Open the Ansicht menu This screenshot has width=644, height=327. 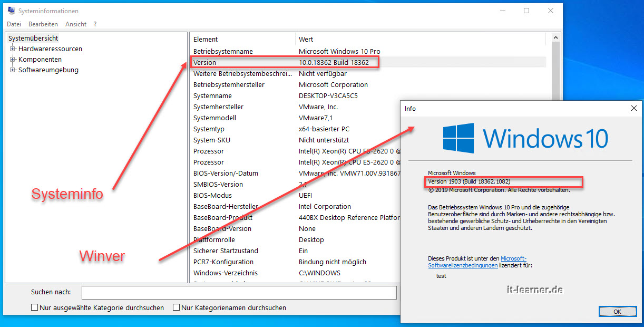[x=76, y=24]
